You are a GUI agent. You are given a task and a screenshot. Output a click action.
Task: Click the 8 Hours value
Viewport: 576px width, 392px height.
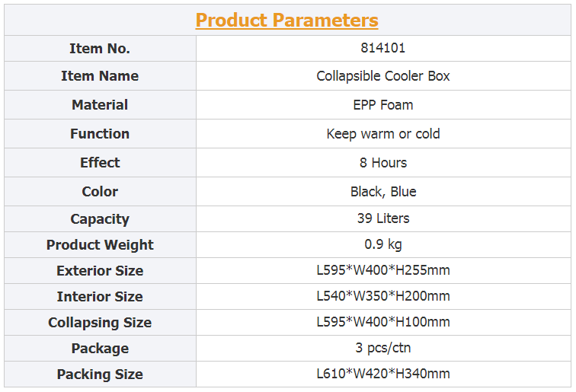click(382, 163)
